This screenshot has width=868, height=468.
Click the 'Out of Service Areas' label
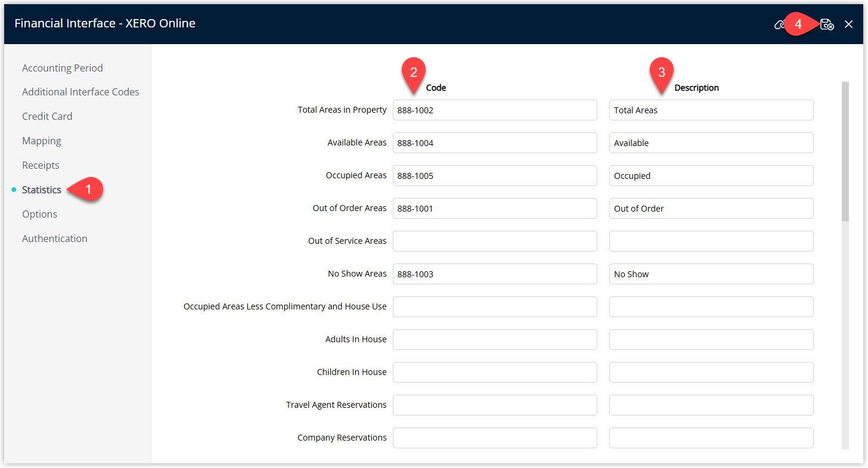point(348,241)
